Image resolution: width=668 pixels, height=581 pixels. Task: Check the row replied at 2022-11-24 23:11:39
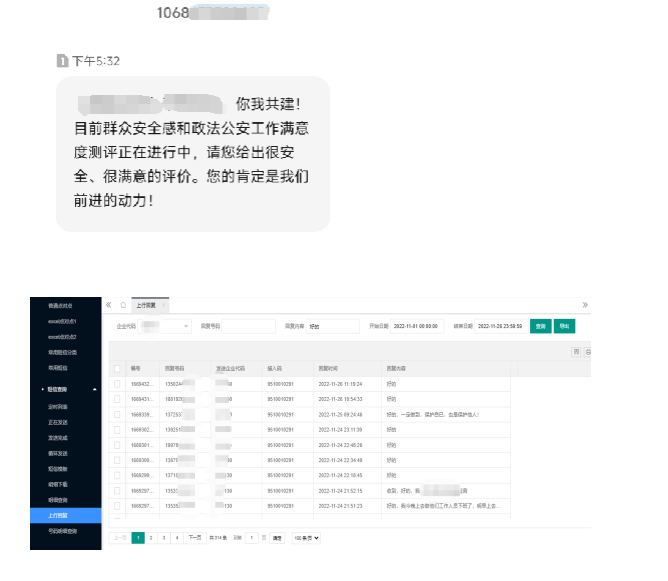tap(117, 430)
